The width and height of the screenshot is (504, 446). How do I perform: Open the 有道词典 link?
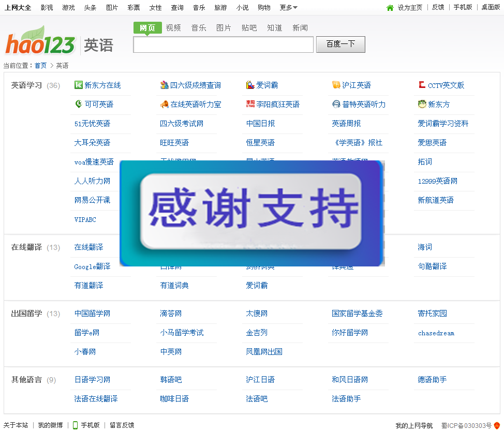(174, 285)
